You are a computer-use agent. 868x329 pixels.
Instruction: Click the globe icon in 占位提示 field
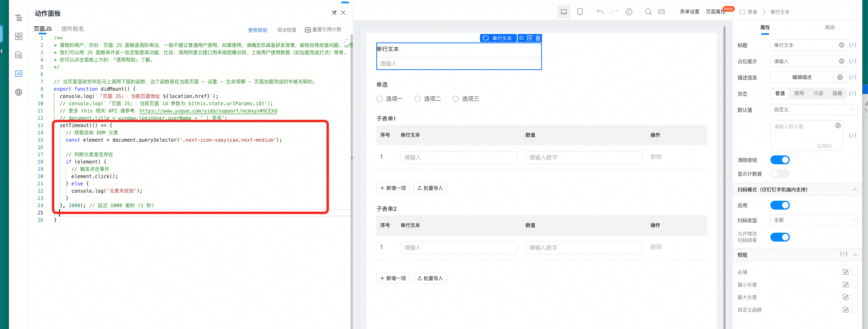[842, 61]
